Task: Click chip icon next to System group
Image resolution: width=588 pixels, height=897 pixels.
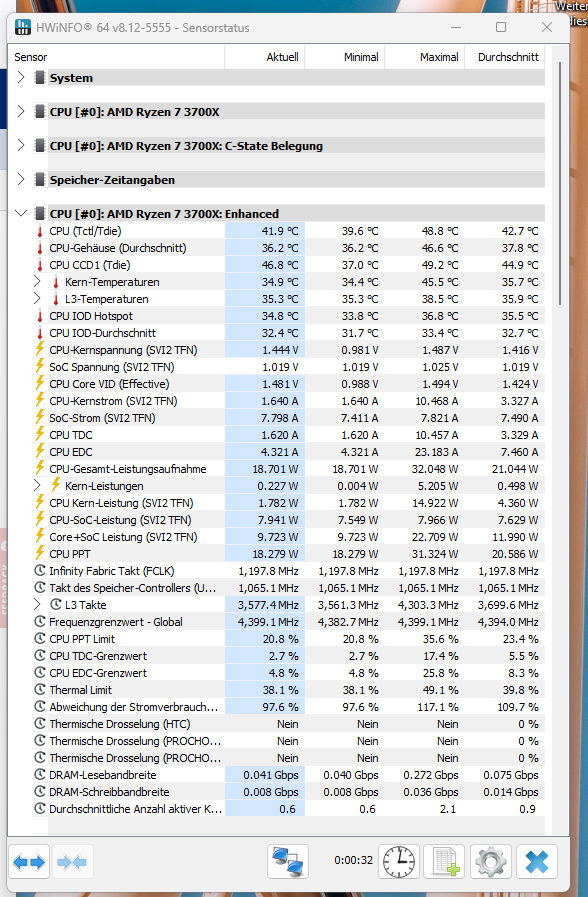Action: click(x=39, y=78)
